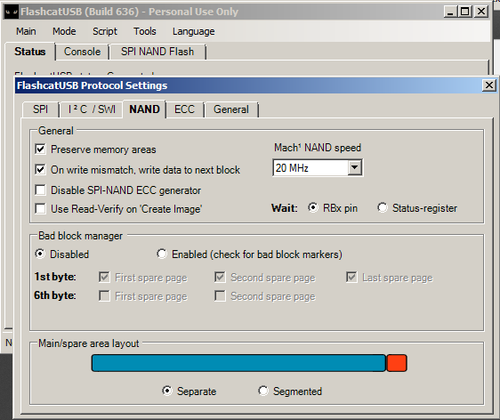Open the Script menu
This screenshot has height=420, width=500.
pyautogui.click(x=105, y=31)
